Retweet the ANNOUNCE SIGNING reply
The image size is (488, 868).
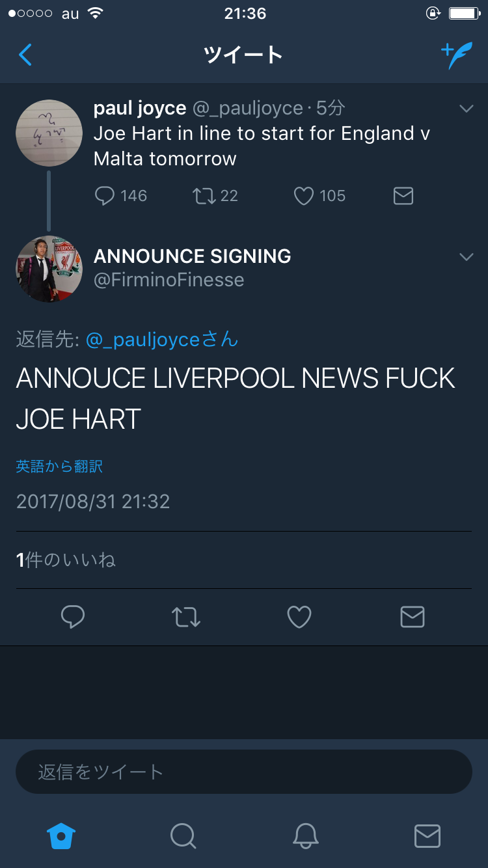click(x=186, y=617)
